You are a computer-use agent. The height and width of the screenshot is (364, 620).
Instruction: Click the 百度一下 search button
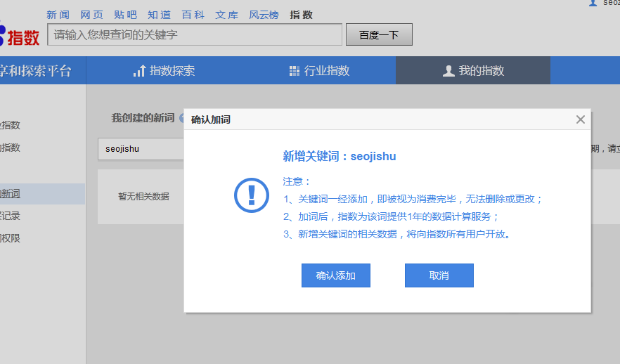[379, 34]
